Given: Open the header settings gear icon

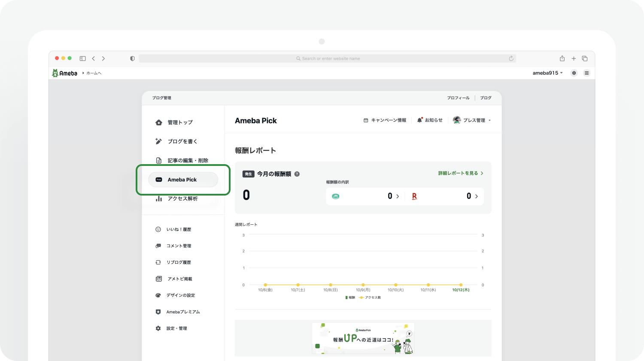Looking at the screenshot, I should click(x=574, y=73).
